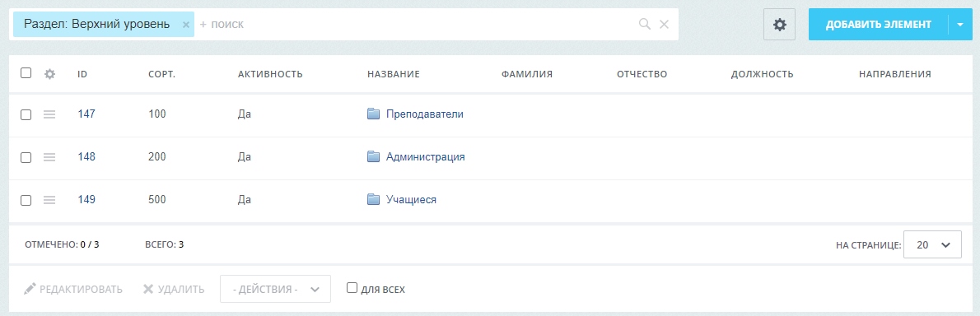This screenshot has width=980, height=316.
Task: Open the Преподаватели section
Action: tap(424, 114)
